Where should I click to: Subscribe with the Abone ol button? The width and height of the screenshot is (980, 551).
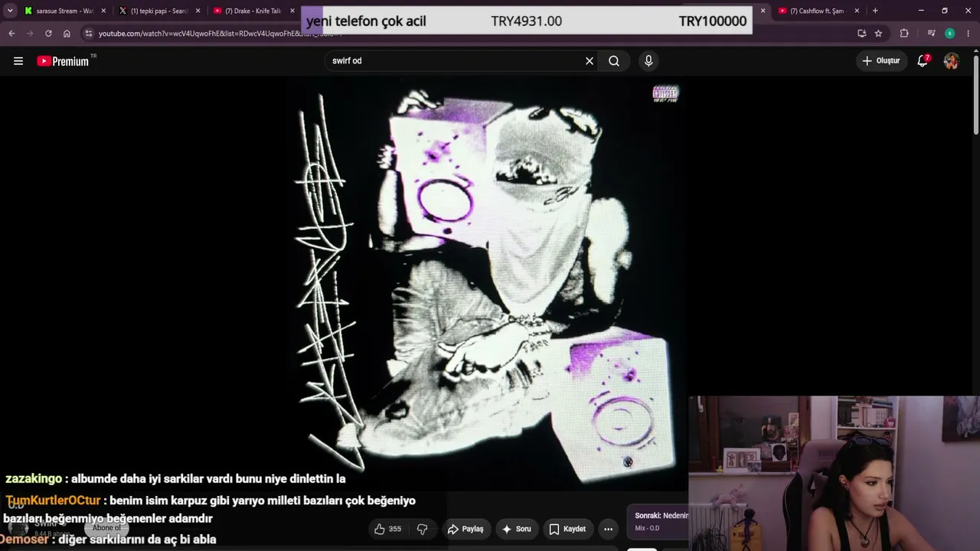(106, 528)
